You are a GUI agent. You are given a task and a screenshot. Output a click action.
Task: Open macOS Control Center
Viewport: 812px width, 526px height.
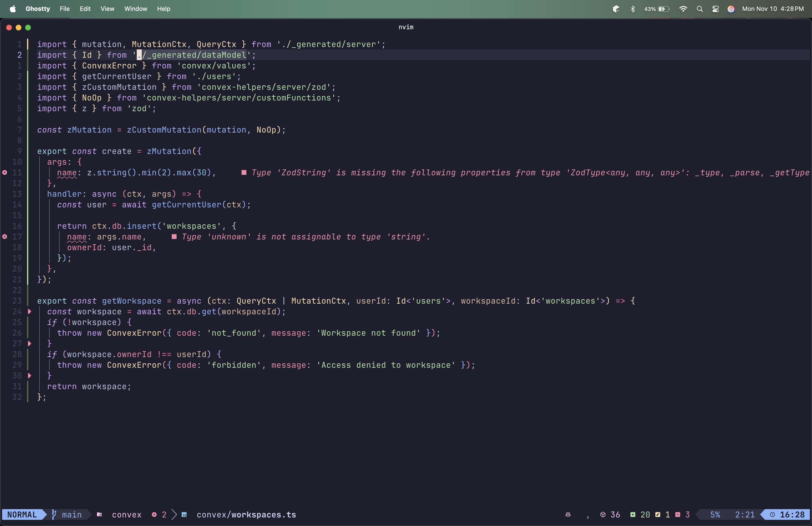(x=715, y=9)
